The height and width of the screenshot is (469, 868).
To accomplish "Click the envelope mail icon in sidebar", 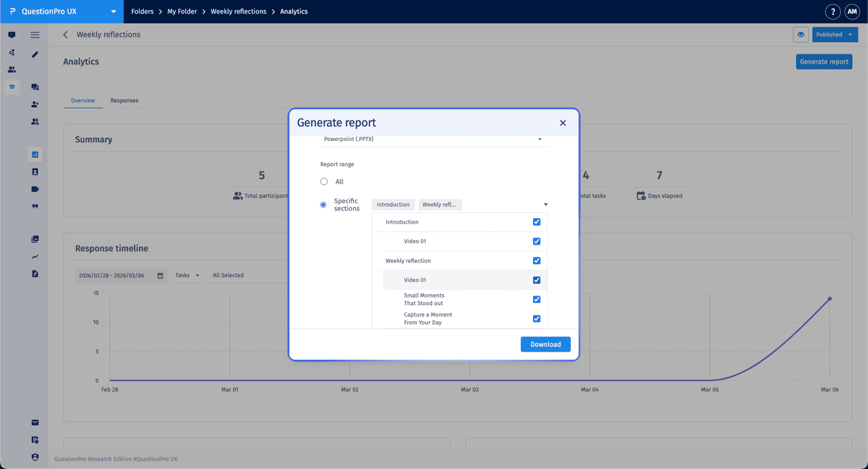I will (35, 422).
